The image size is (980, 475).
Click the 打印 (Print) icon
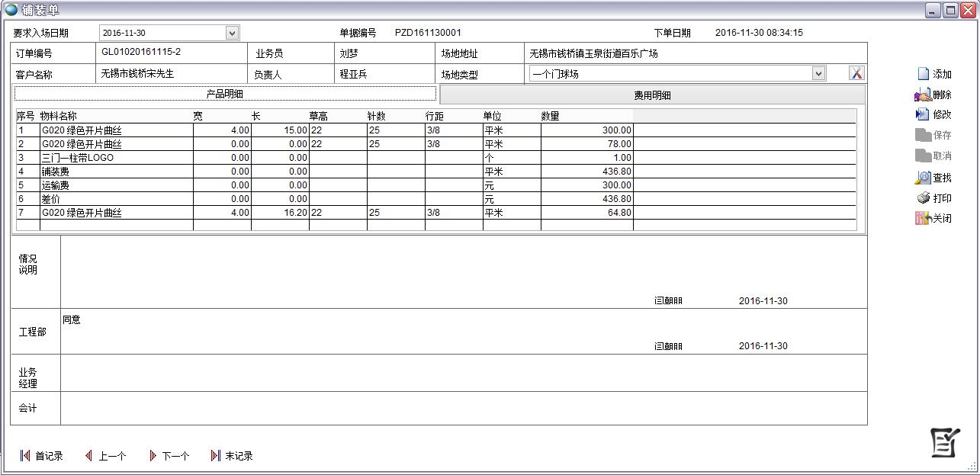(923, 198)
